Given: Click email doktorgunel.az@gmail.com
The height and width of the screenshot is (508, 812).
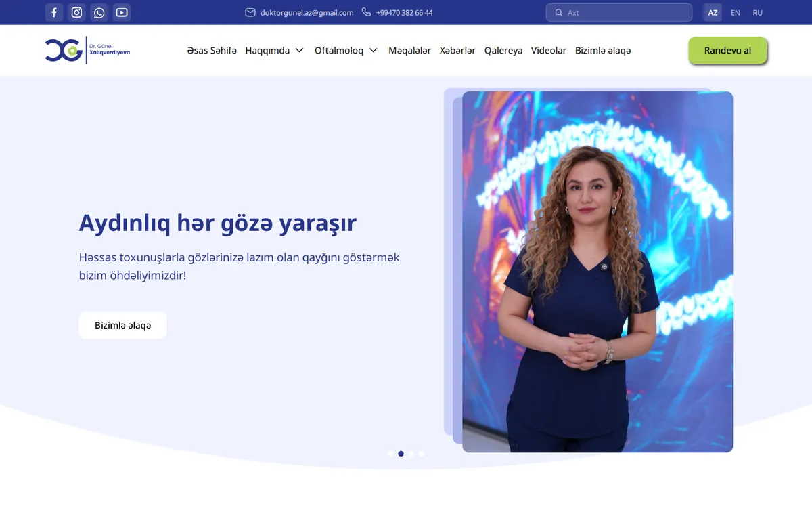Looking at the screenshot, I should tap(307, 12).
